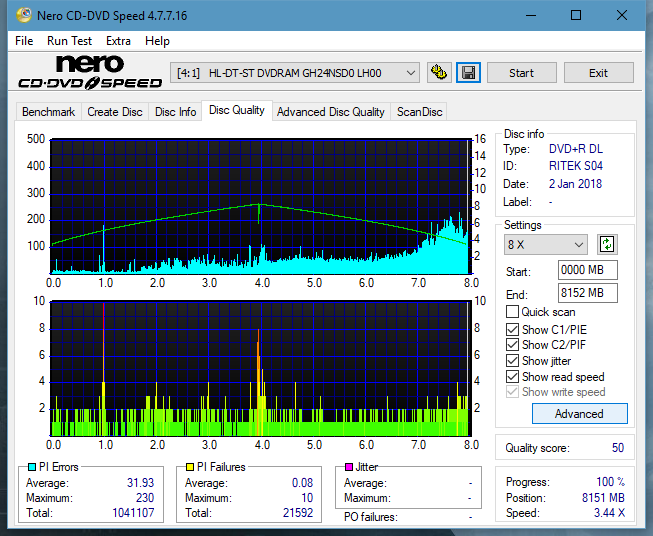Click the PI Errors graph area
Viewport: 653px width, 536px height.
261,207
